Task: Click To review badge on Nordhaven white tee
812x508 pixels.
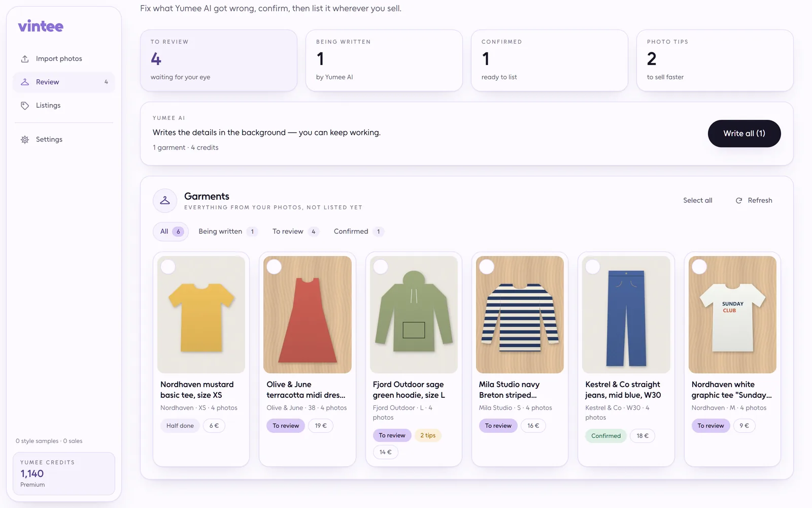Action: pyautogui.click(x=710, y=426)
